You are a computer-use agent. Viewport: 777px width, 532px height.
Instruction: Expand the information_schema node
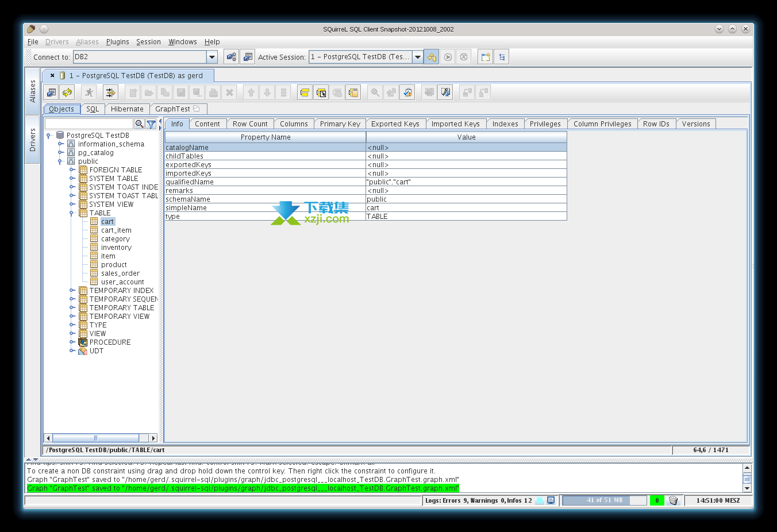pyautogui.click(x=60, y=144)
